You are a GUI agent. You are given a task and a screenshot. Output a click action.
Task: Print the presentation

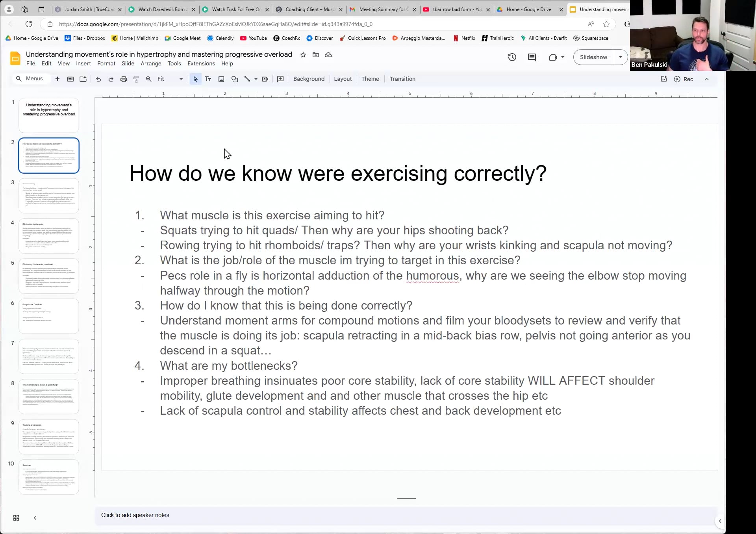pyautogui.click(x=124, y=79)
